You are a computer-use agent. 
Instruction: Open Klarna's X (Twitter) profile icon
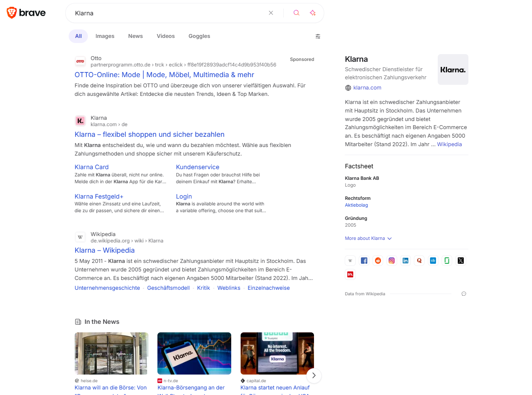pos(461,261)
